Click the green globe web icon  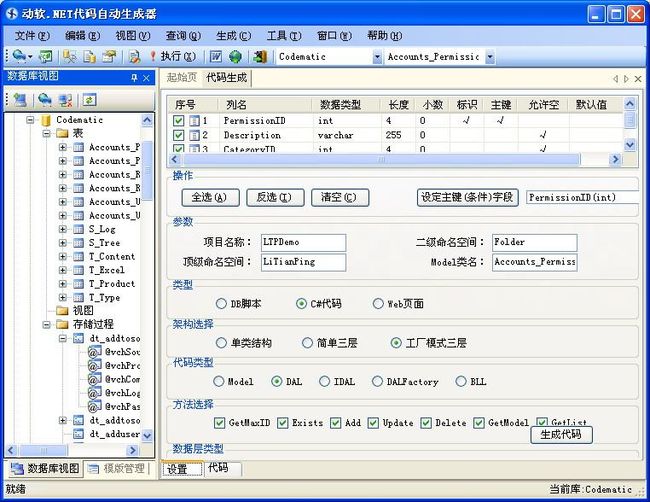(x=235, y=56)
